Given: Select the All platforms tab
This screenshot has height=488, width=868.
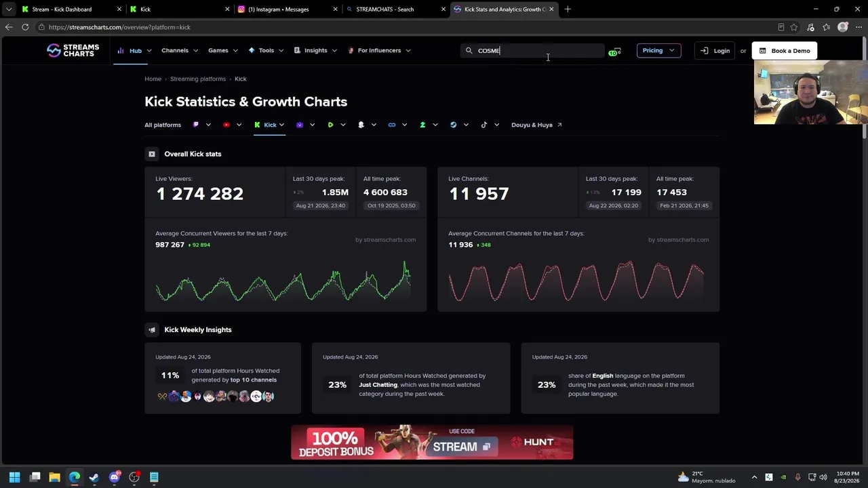Looking at the screenshot, I should (163, 125).
